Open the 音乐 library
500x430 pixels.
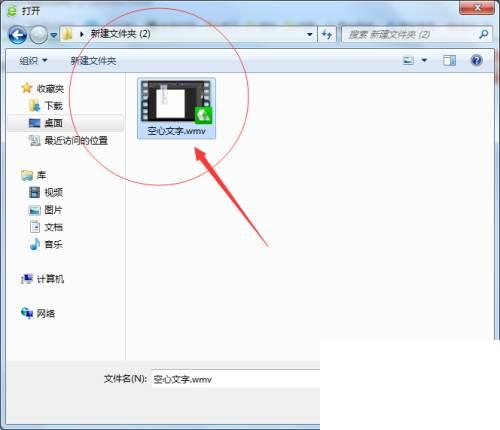(53, 245)
